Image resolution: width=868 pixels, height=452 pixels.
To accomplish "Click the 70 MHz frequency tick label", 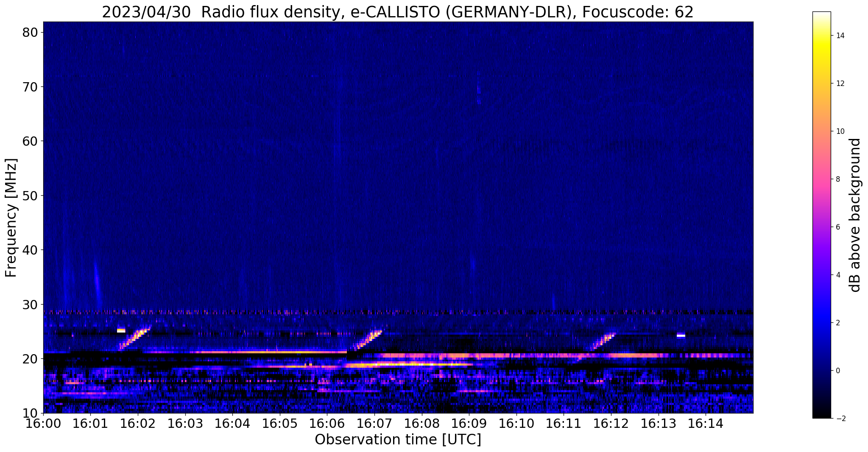I will (x=30, y=87).
